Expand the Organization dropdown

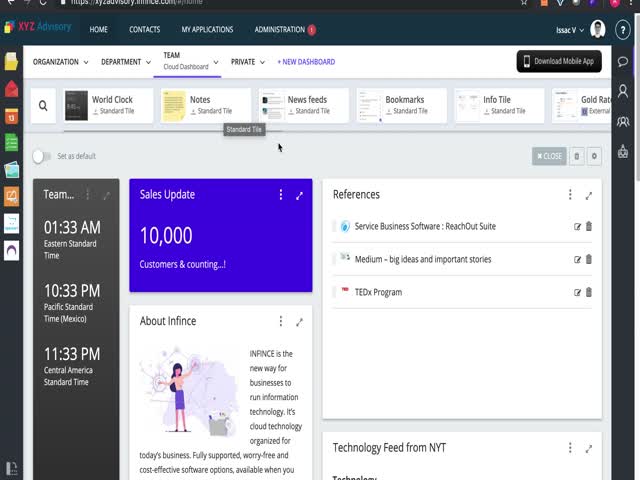[x=60, y=62]
